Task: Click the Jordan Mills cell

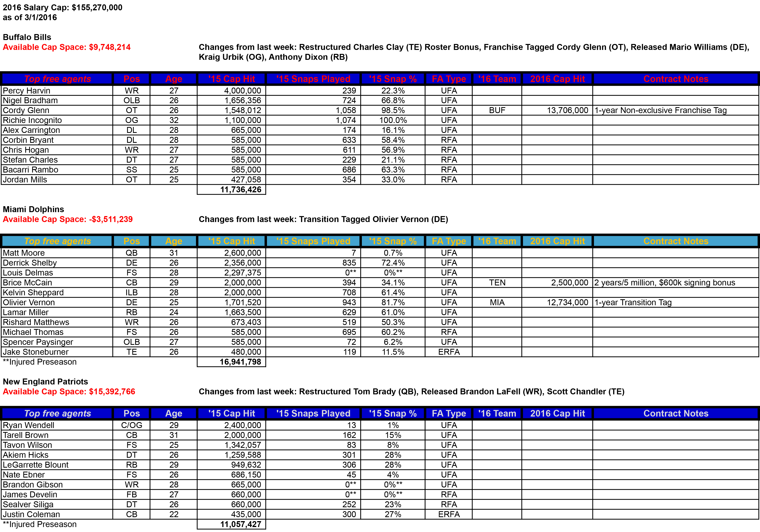Action: click(57, 180)
